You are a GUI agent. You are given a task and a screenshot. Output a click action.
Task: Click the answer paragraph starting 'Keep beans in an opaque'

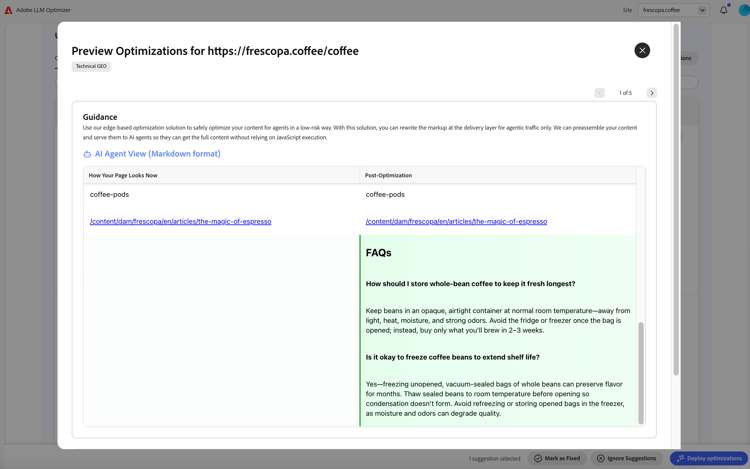(x=498, y=320)
